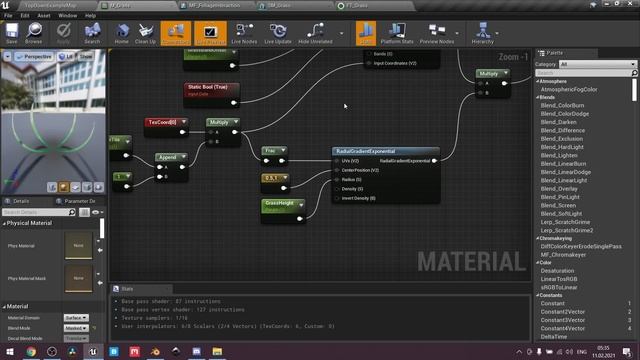Toggle Live Nodes in the toolbar
640x360 pixels.
click(x=244, y=33)
